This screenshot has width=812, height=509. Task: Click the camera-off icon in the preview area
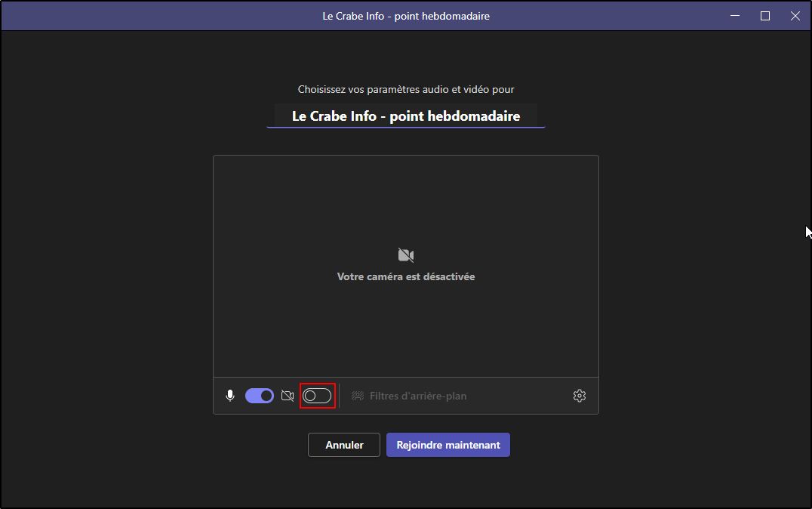tap(406, 255)
